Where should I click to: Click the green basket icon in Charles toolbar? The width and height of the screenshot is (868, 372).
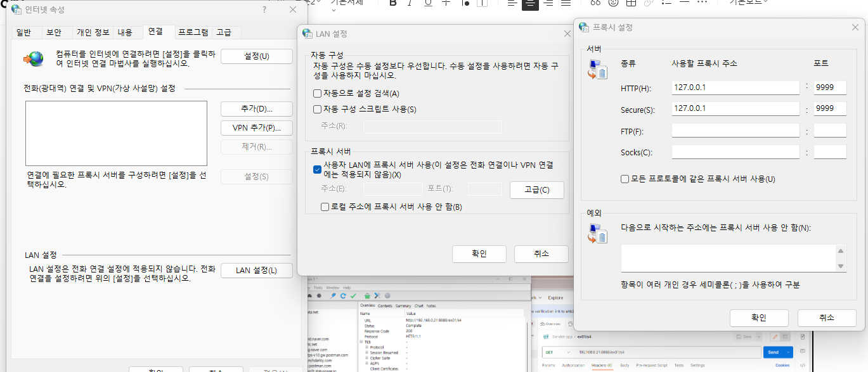pos(367,296)
